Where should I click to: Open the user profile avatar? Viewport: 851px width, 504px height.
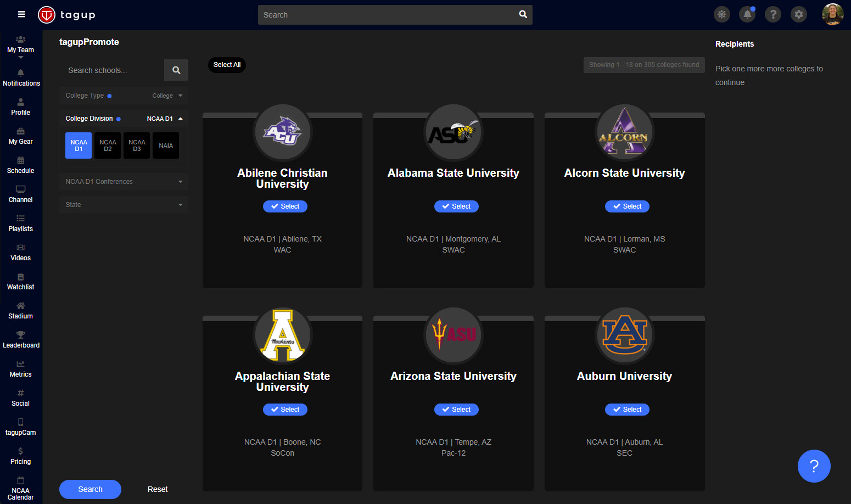[x=832, y=15]
